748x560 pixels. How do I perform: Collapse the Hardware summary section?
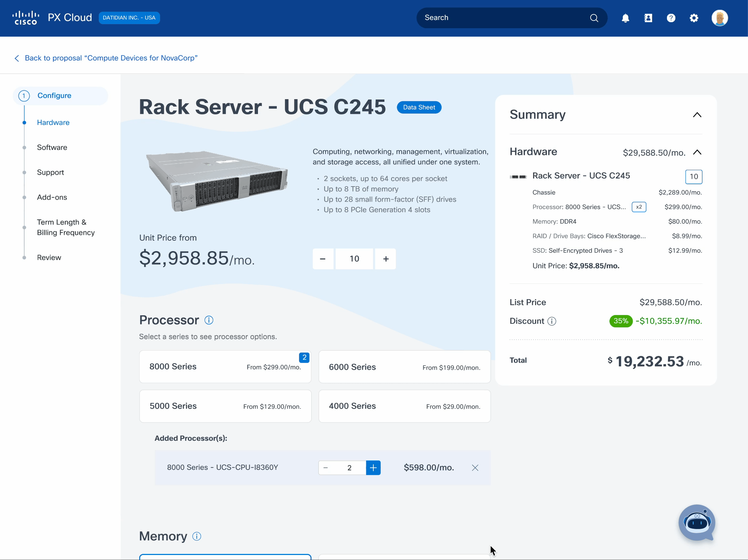click(x=697, y=152)
